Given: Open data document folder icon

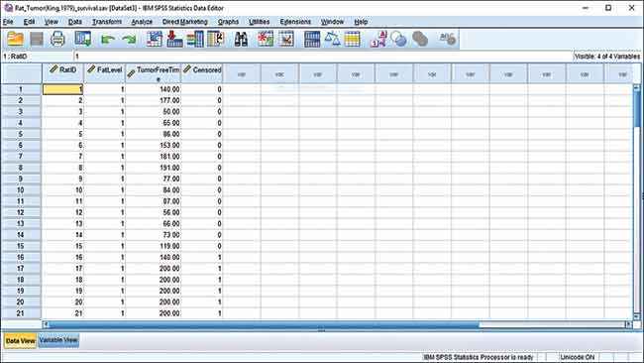Looking at the screenshot, I should pos(15,39).
